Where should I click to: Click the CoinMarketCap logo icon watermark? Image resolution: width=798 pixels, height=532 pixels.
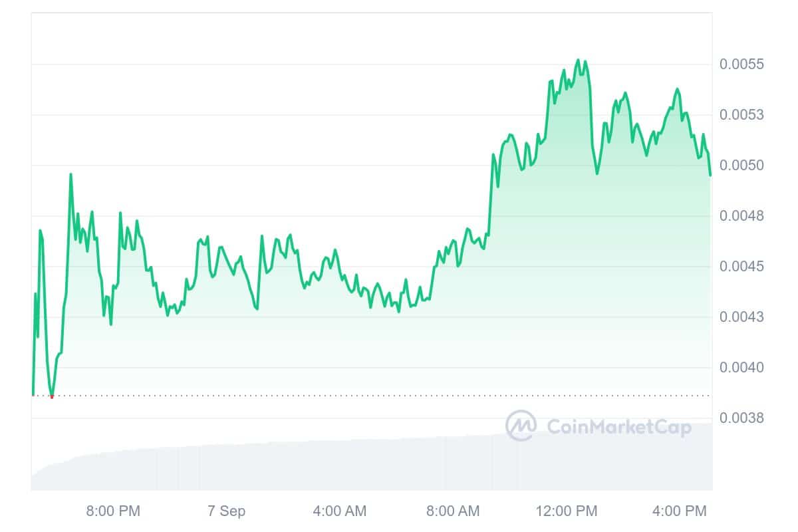(x=521, y=426)
